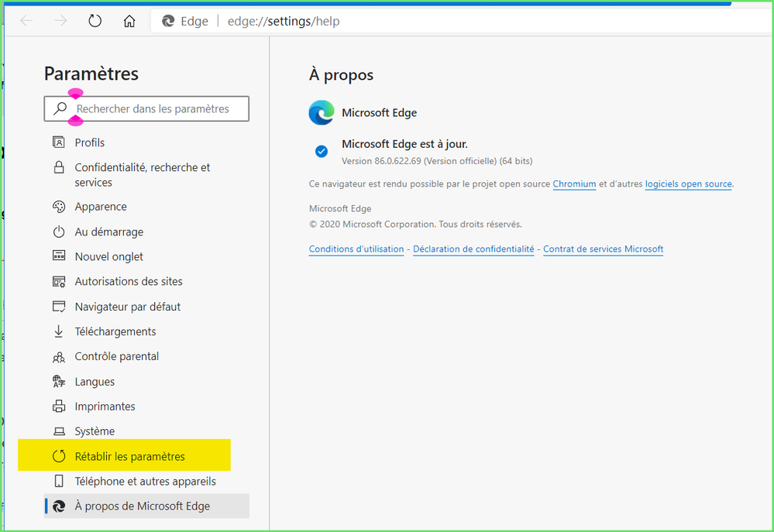Click the magnifier icon in the search box
Screen dimensions: 774x532
pyautogui.click(x=60, y=108)
